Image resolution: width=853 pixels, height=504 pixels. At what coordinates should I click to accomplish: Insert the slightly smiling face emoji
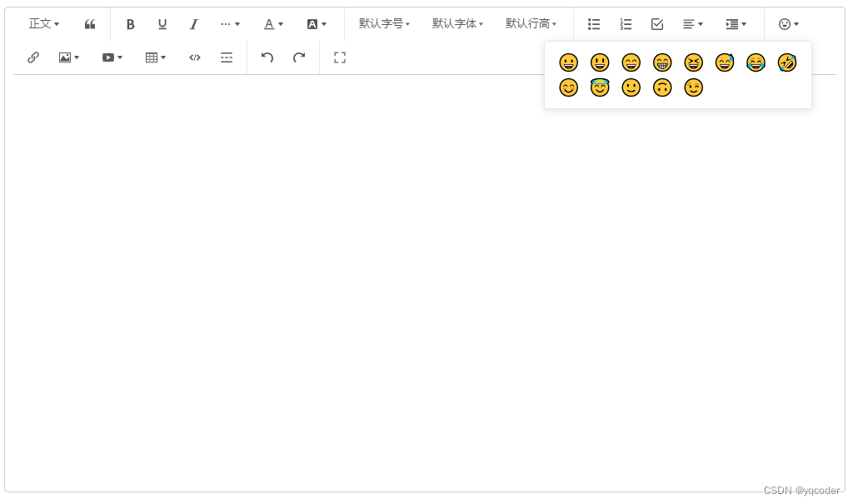point(631,87)
